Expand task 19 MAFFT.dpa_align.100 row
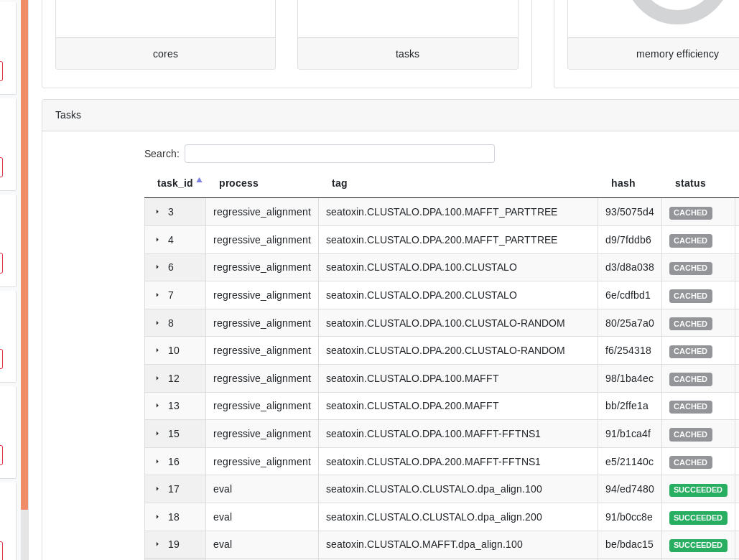 (157, 544)
